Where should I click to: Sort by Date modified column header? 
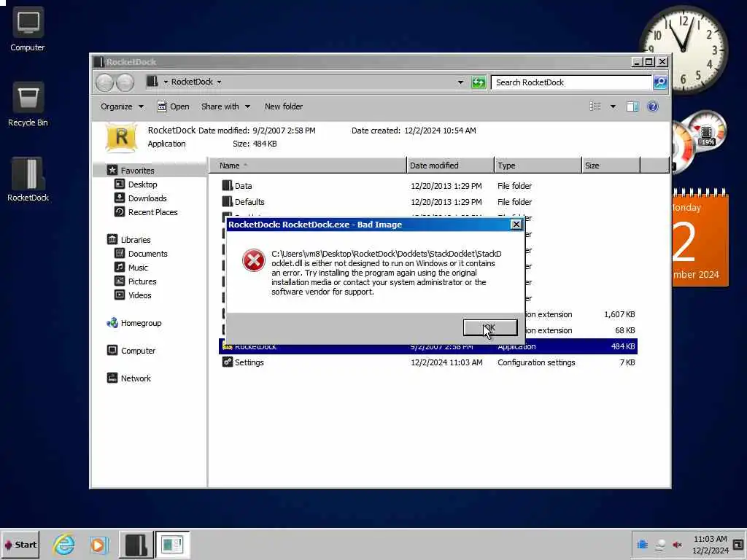pos(451,166)
